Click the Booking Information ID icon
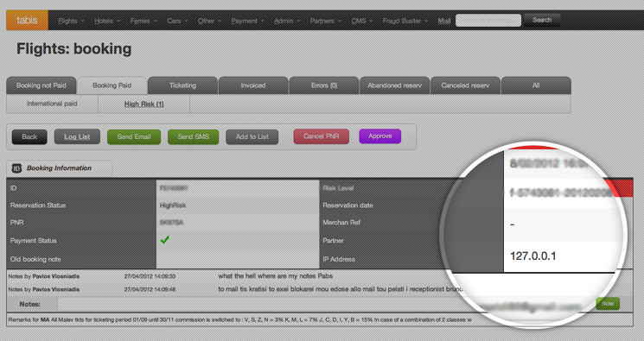The width and height of the screenshot is (644, 341). tap(16, 167)
